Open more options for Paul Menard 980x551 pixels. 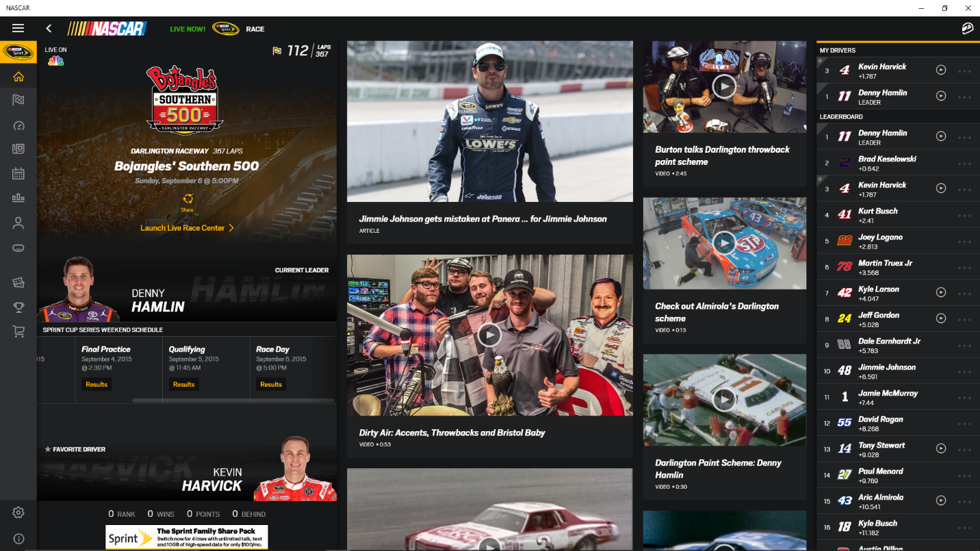click(965, 476)
